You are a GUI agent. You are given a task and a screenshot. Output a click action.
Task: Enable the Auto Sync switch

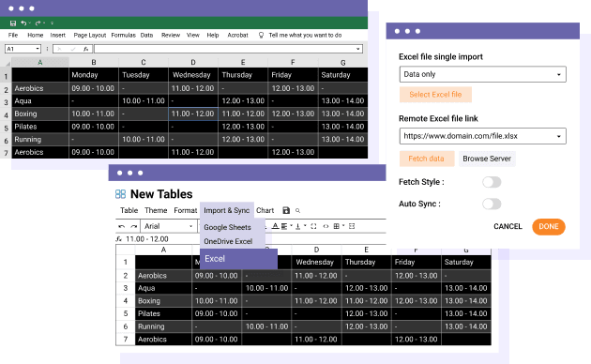coord(492,205)
